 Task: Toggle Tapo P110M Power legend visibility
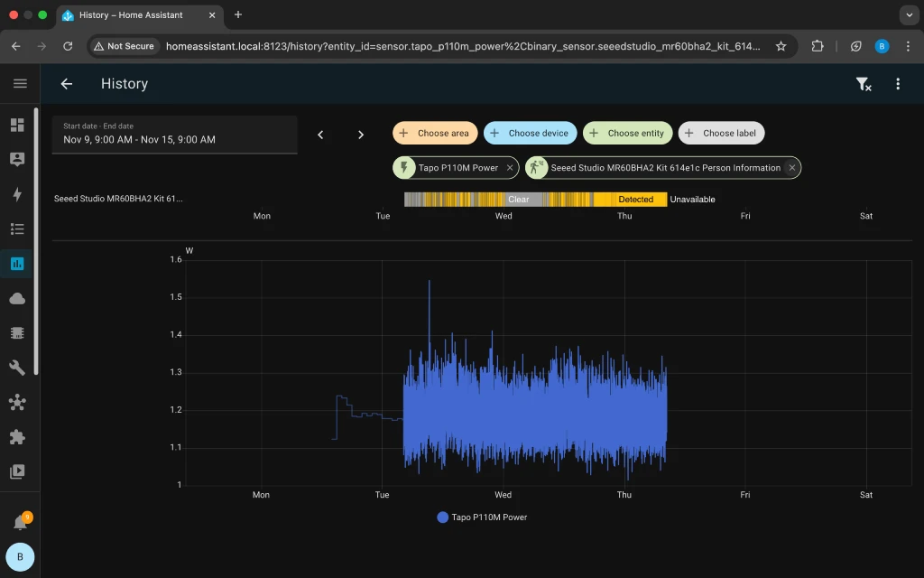click(x=482, y=517)
